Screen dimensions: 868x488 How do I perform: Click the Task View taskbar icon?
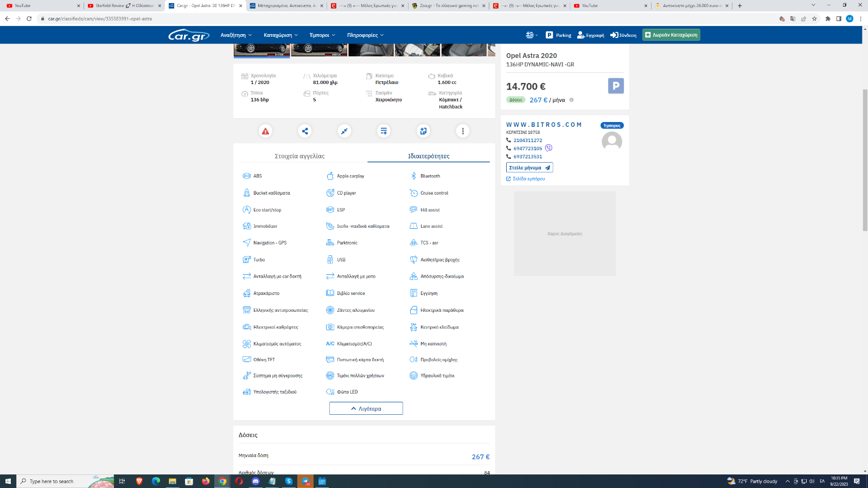[x=122, y=481]
